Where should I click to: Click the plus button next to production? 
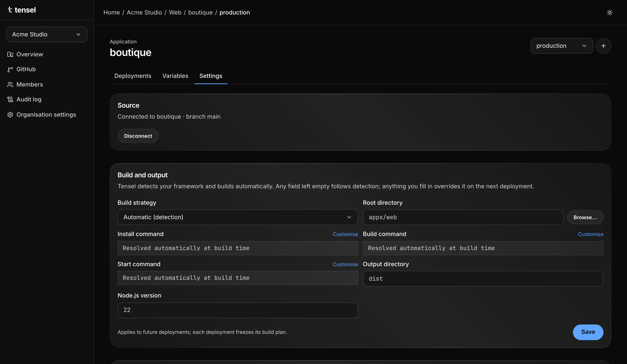pos(603,46)
